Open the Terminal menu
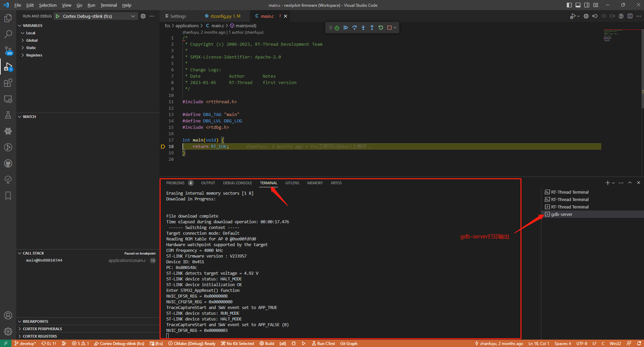This screenshot has width=644, height=347. pos(108,5)
